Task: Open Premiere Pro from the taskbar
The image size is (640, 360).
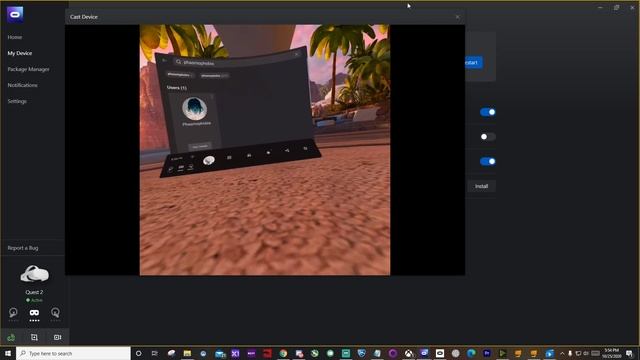Action: [x=487, y=353]
